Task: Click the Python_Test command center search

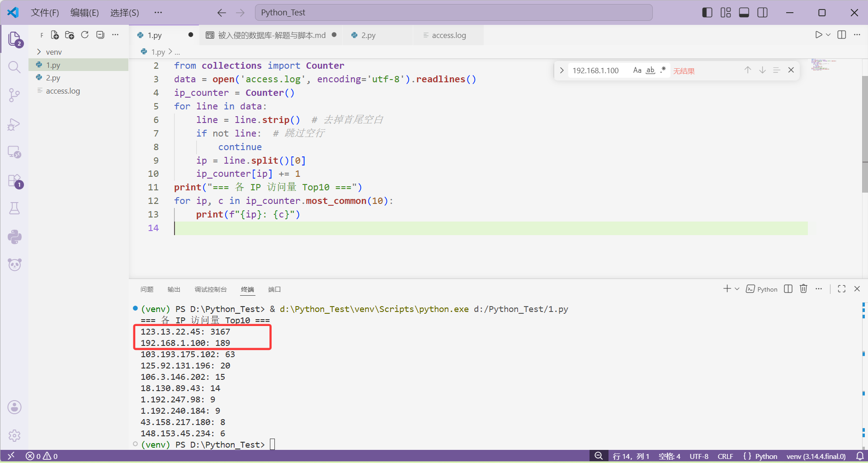Action: click(454, 13)
